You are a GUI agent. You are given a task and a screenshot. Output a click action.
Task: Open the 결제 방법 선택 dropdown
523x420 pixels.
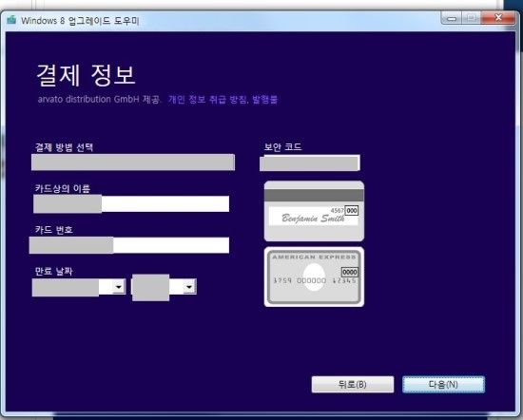(x=133, y=162)
